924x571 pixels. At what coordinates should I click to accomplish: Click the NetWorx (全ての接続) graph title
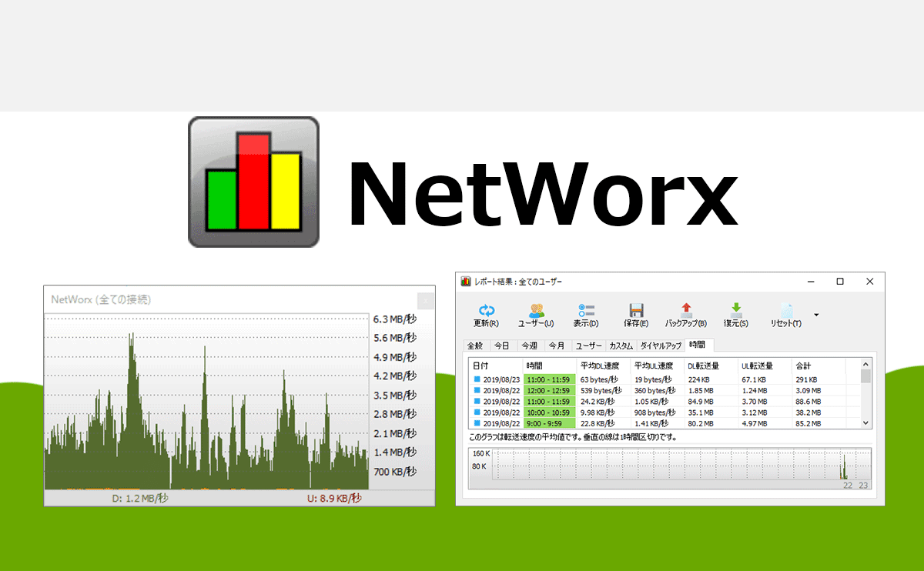tap(101, 299)
